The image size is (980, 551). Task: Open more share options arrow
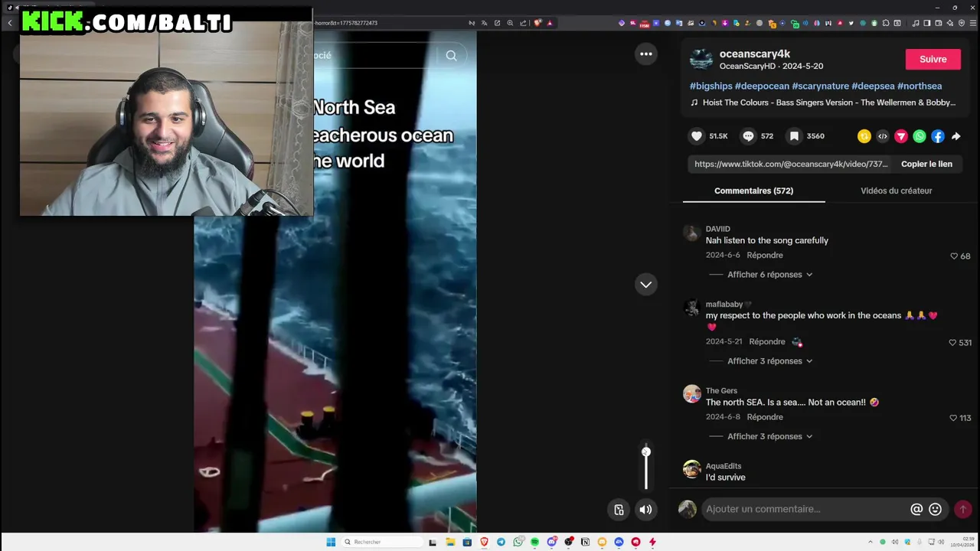click(x=956, y=136)
